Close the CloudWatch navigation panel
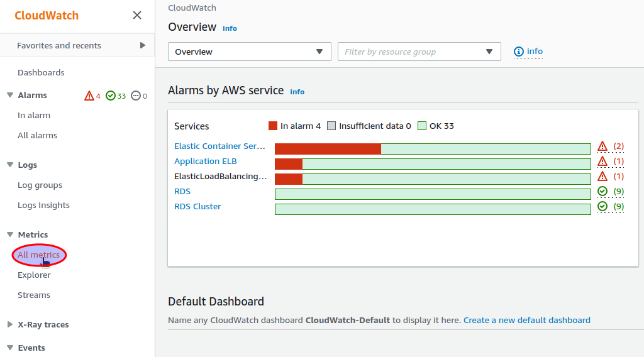This screenshot has height=357, width=644. click(x=137, y=15)
